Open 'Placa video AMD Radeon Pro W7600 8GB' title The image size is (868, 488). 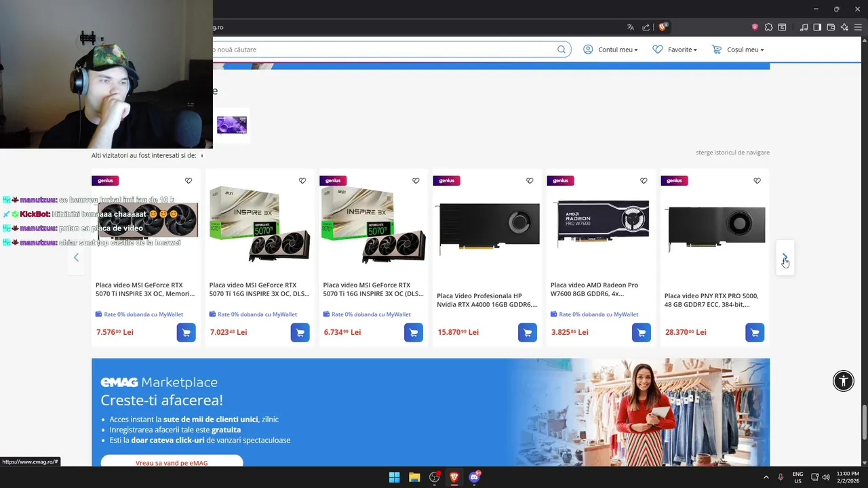click(595, 289)
